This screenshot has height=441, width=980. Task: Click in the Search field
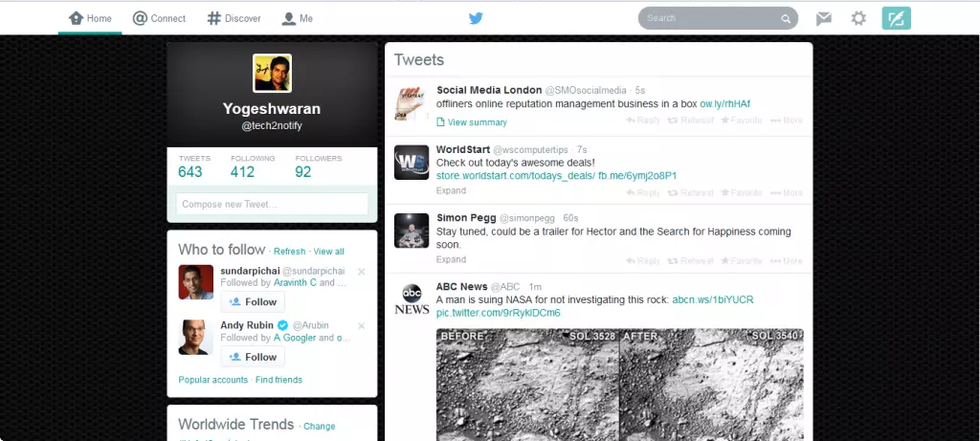[x=718, y=18]
